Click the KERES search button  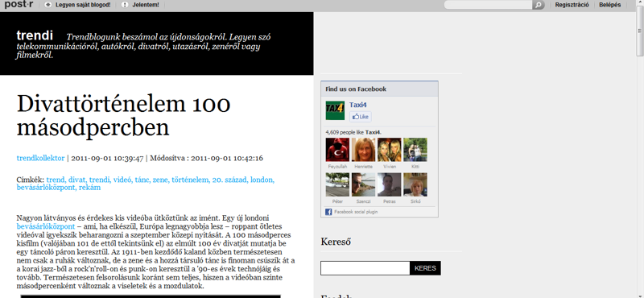point(425,268)
